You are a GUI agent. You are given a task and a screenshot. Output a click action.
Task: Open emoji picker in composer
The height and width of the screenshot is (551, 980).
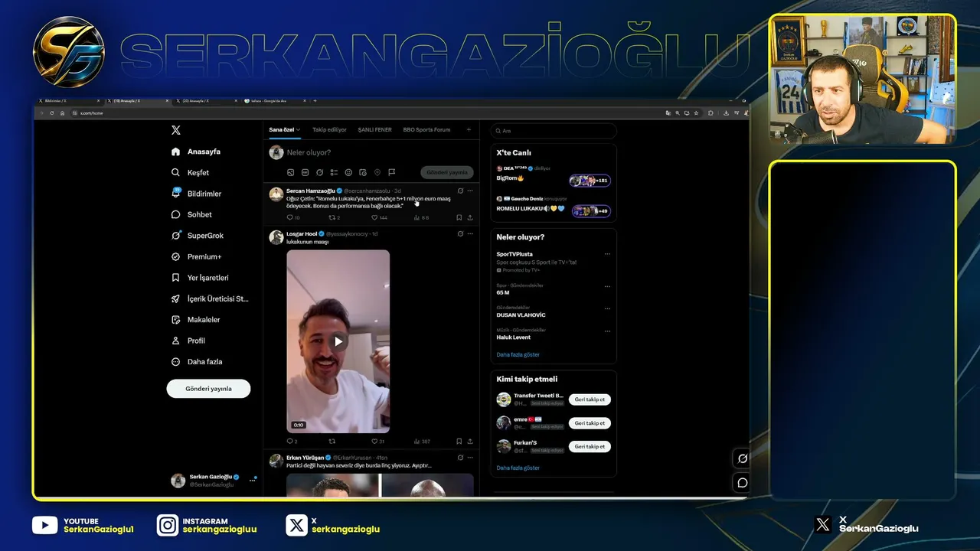(348, 173)
